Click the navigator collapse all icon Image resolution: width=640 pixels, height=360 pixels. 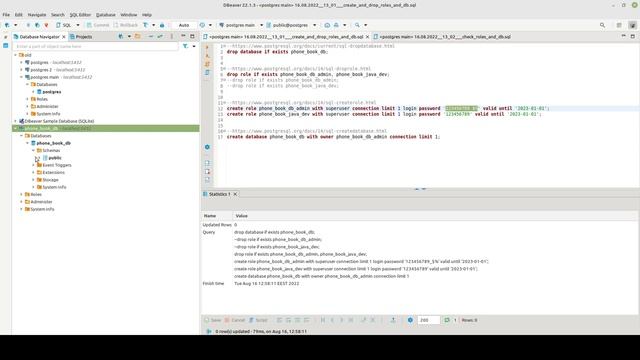(x=151, y=37)
